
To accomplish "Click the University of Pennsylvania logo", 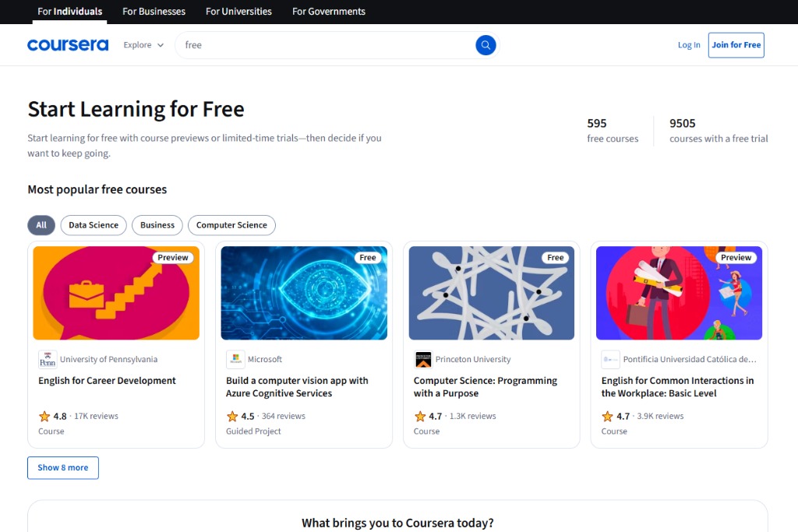I will (x=47, y=359).
